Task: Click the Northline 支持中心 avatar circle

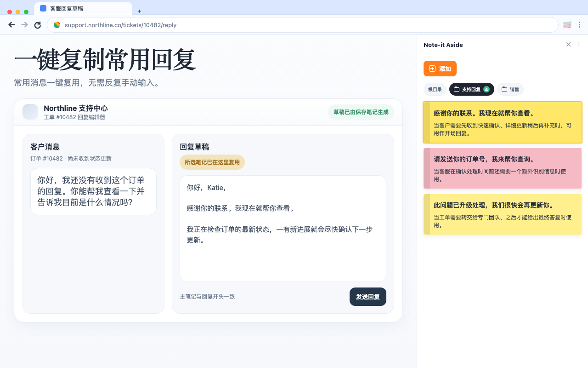Action: [x=30, y=112]
